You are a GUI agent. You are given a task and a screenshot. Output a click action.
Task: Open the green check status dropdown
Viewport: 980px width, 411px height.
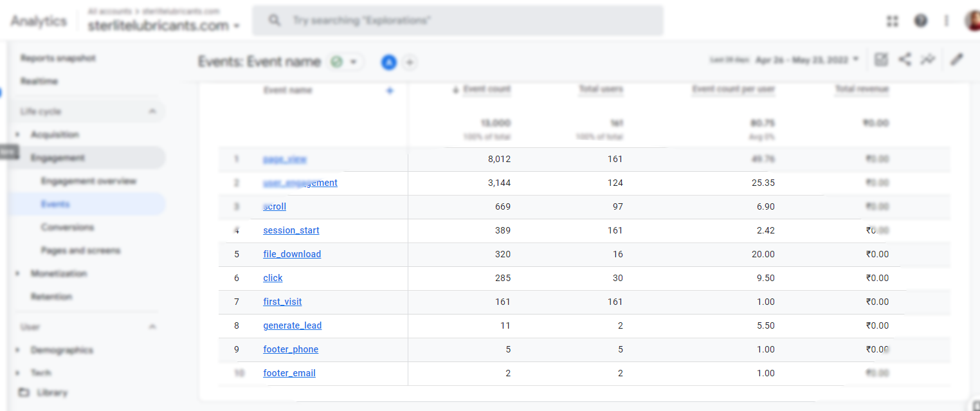(346, 62)
